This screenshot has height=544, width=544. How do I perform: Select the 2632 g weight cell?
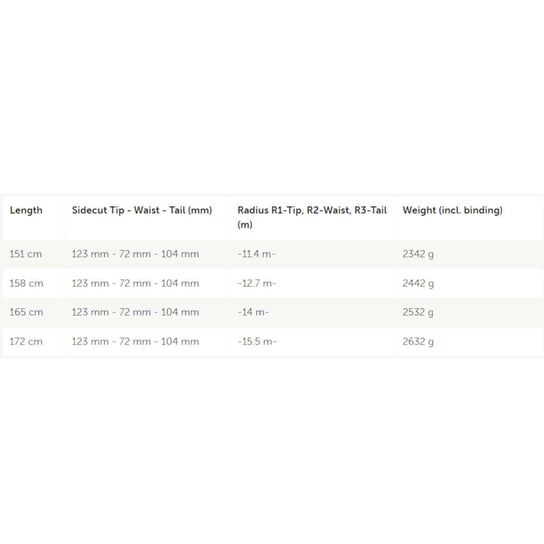418,342
